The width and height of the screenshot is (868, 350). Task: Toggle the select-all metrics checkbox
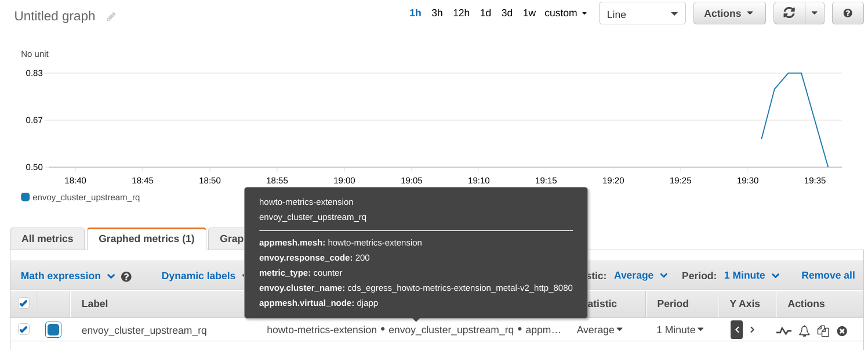pos(23,304)
